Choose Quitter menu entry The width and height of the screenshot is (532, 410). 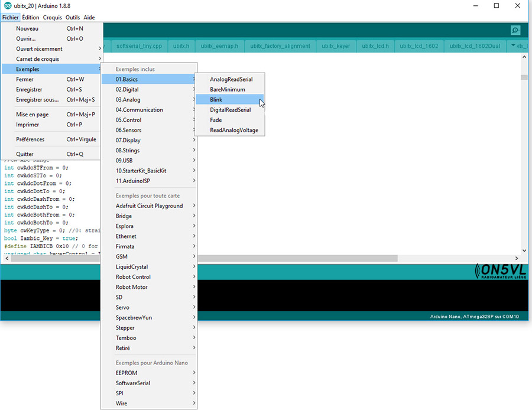point(52,154)
